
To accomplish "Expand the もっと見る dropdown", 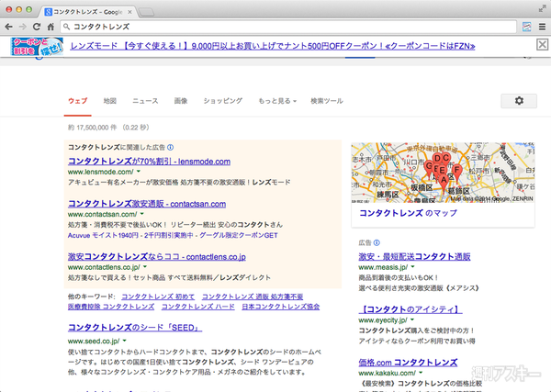I will coord(277,101).
